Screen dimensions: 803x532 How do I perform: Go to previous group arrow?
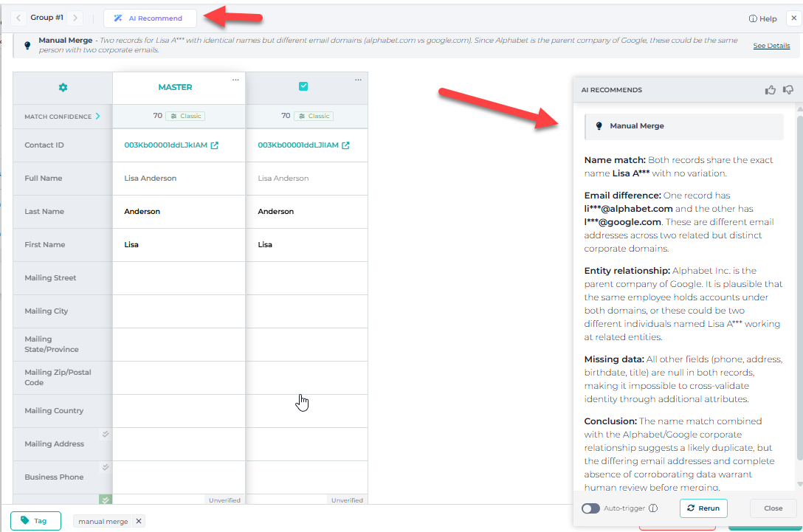pyautogui.click(x=18, y=18)
